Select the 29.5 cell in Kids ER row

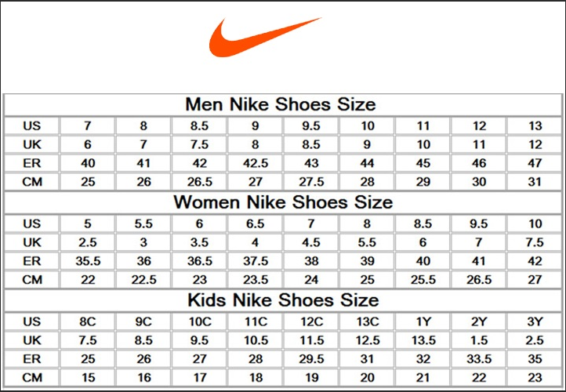pyautogui.click(x=311, y=359)
